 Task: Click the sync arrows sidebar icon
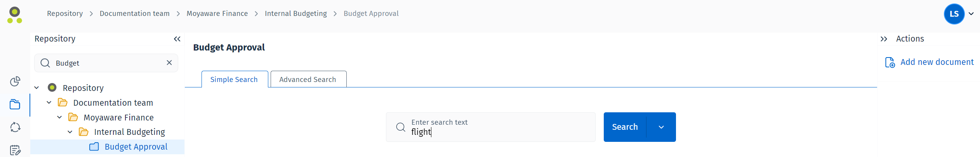click(15, 127)
